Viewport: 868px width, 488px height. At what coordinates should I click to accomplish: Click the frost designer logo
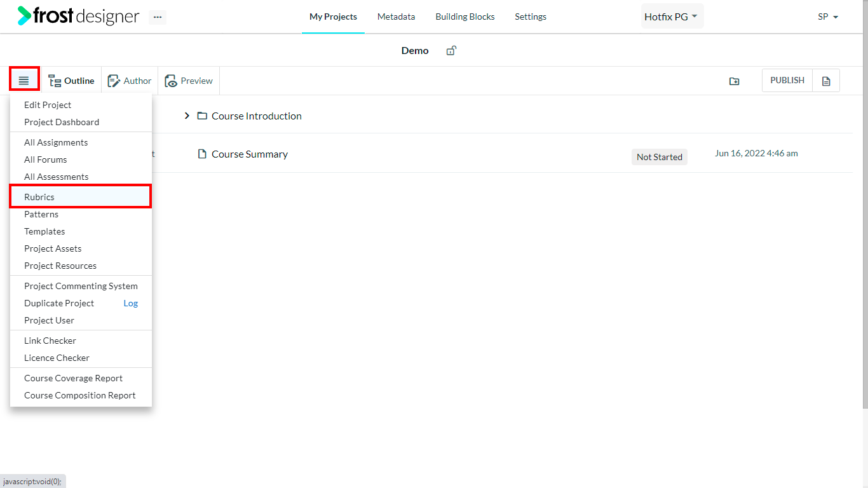pyautogui.click(x=78, y=16)
